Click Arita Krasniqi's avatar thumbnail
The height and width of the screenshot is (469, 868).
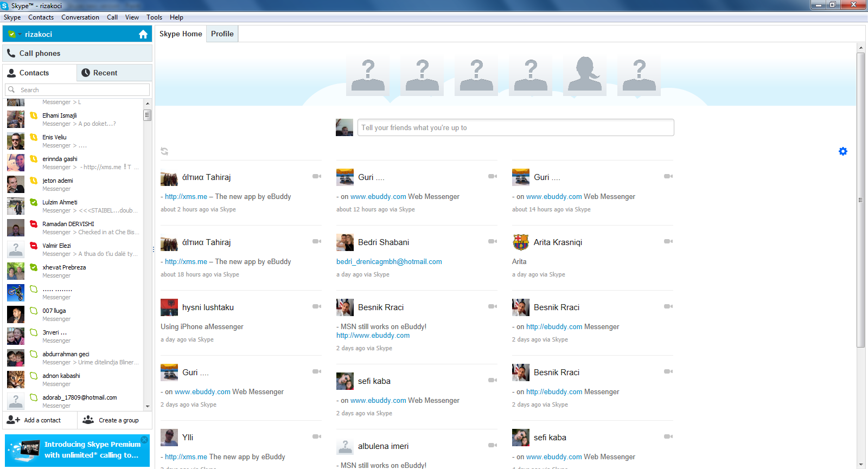pos(521,242)
